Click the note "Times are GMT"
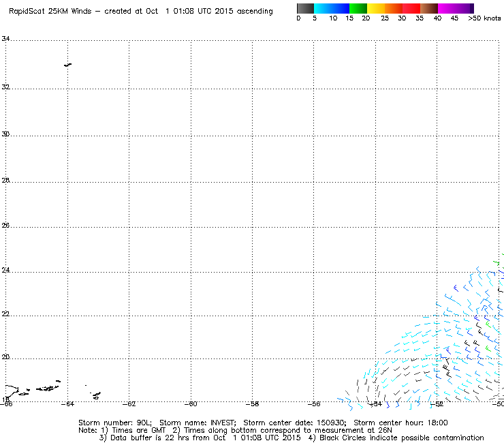 [138, 431]
